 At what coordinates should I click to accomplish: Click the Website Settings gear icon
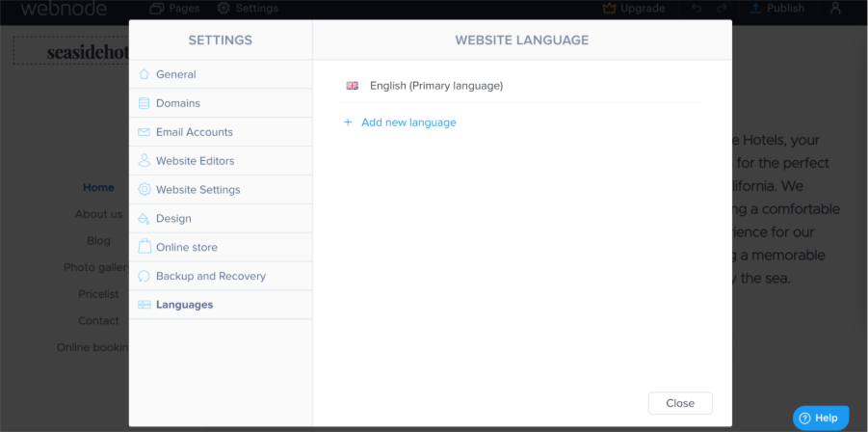(144, 189)
